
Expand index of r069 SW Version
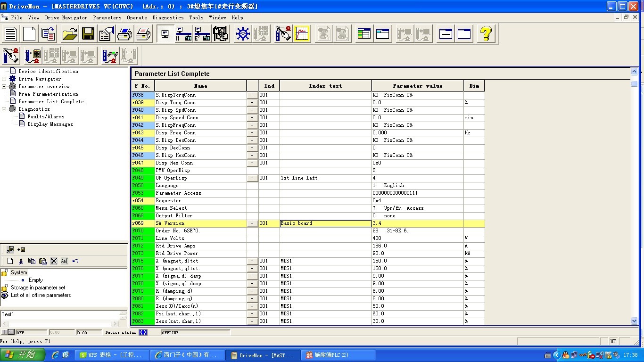click(252, 223)
